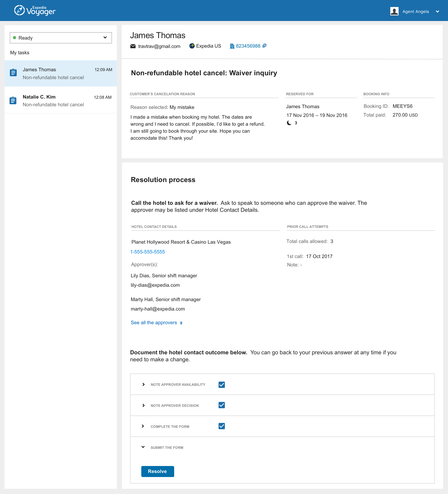Click the Expedia US globe icon

(x=192, y=46)
